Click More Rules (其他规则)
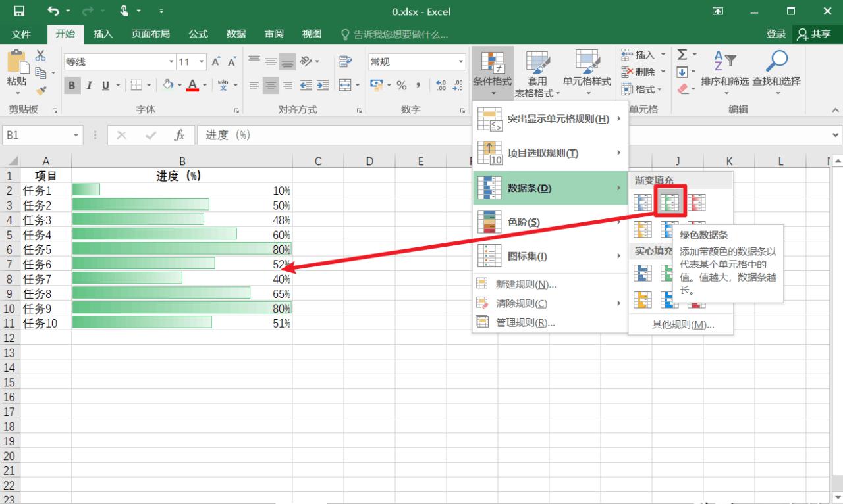843x504 pixels. click(x=683, y=324)
